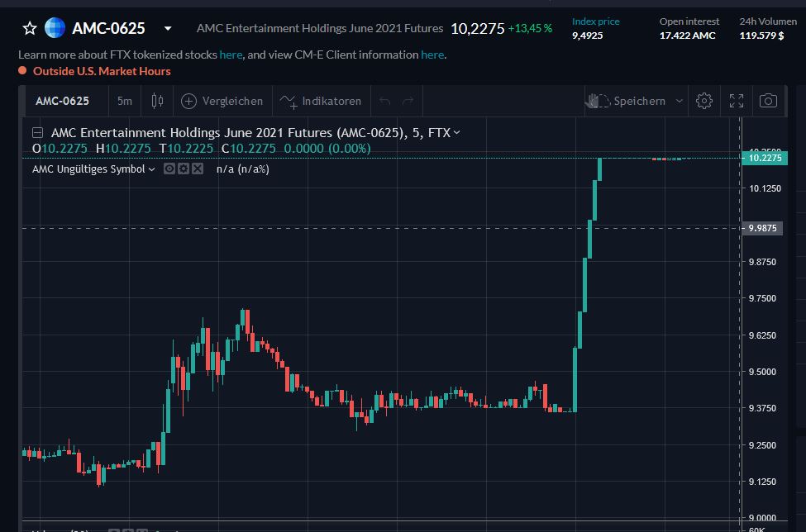The width and height of the screenshot is (806, 532).
Task: Open the chart settings gear icon
Action: pos(704,101)
